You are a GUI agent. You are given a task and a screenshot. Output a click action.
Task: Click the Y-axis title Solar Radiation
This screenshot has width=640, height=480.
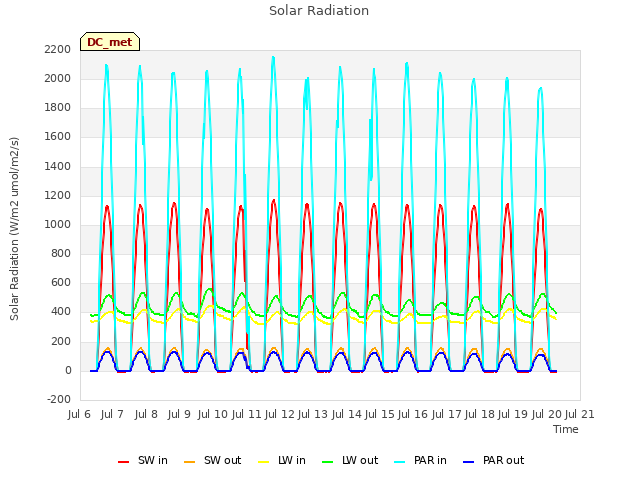pyautogui.click(x=14, y=229)
